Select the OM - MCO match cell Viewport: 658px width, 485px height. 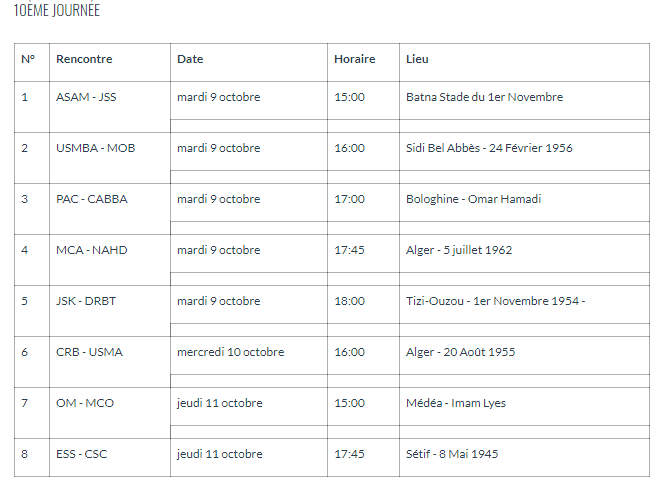(85, 403)
